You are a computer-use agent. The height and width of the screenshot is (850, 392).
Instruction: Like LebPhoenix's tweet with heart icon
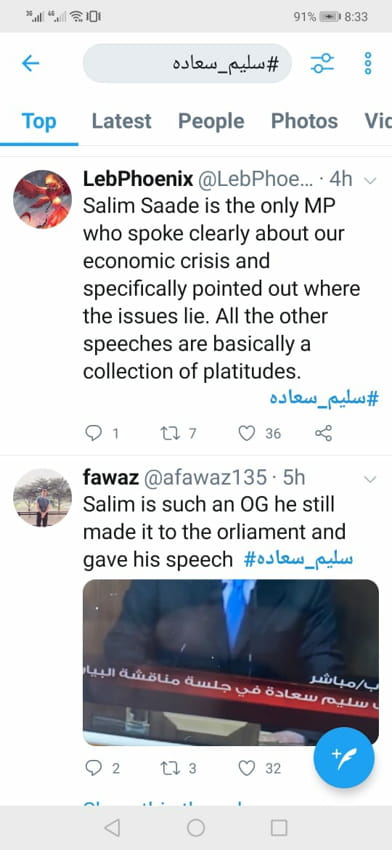[x=247, y=433]
